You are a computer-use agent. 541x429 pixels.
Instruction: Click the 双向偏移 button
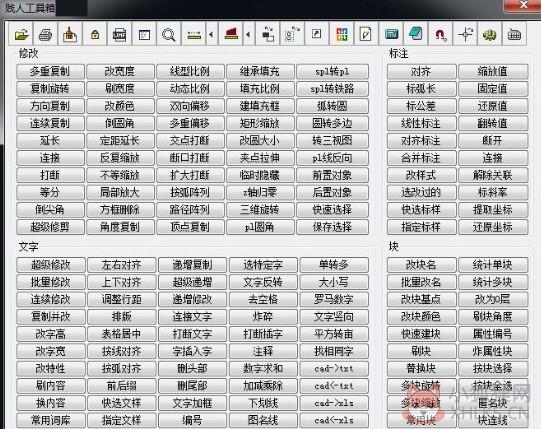point(190,106)
